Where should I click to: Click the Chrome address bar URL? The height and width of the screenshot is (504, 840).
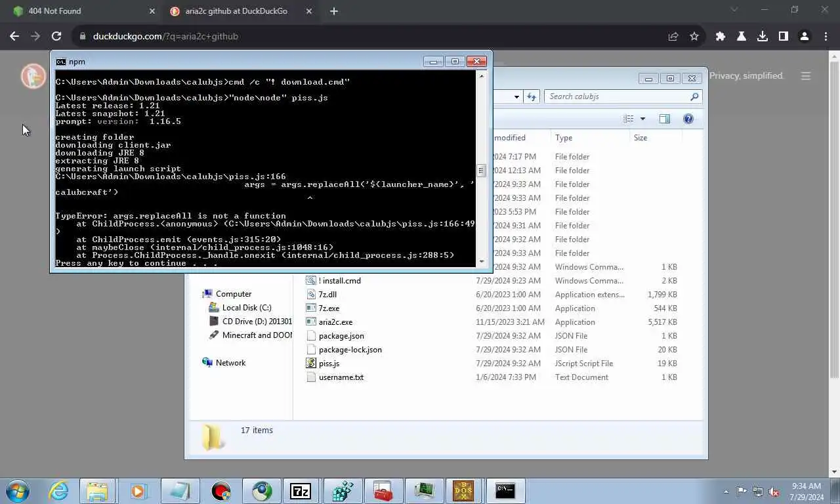click(165, 37)
